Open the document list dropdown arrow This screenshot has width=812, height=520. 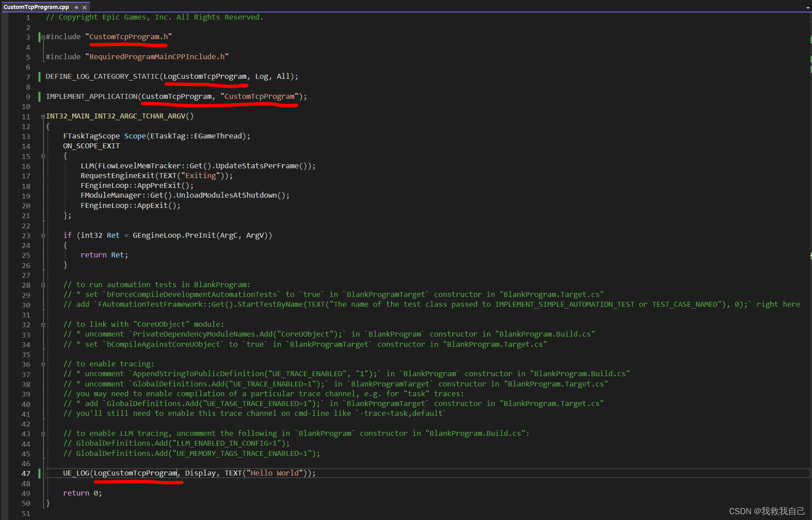point(808,8)
